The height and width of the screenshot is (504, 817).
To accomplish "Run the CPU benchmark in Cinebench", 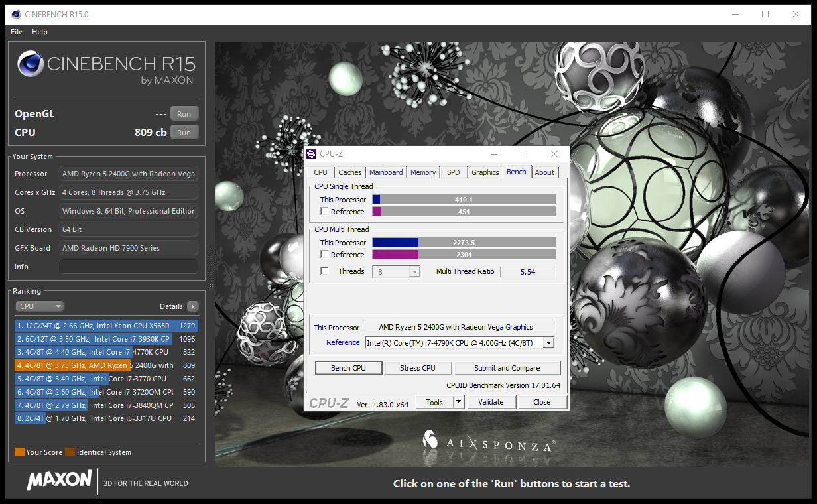I will [184, 133].
